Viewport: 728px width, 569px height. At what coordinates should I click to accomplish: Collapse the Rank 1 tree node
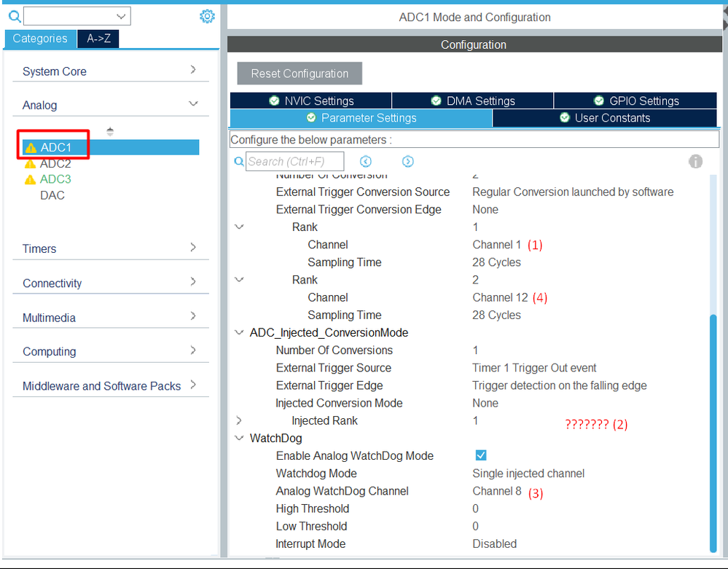[x=239, y=227]
